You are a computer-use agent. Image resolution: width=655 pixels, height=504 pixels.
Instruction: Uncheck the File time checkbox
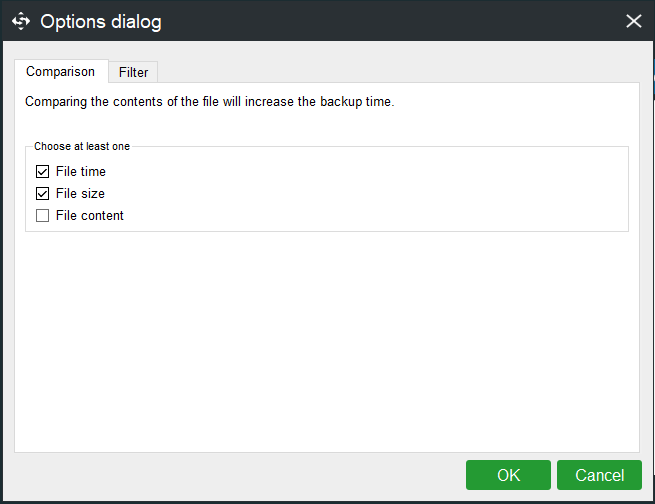click(43, 172)
